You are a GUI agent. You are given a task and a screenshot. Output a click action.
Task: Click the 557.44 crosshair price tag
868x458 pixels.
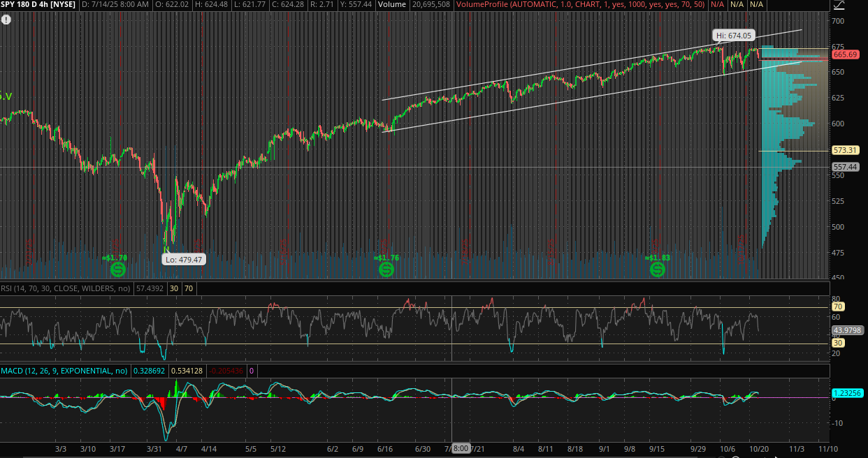click(845, 167)
